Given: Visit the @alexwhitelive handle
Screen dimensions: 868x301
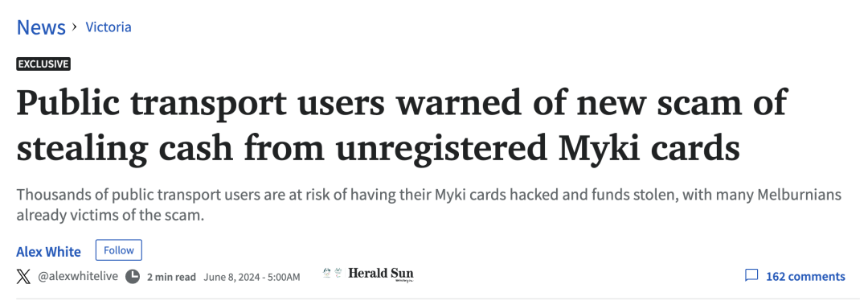Looking at the screenshot, I should 77,276.
